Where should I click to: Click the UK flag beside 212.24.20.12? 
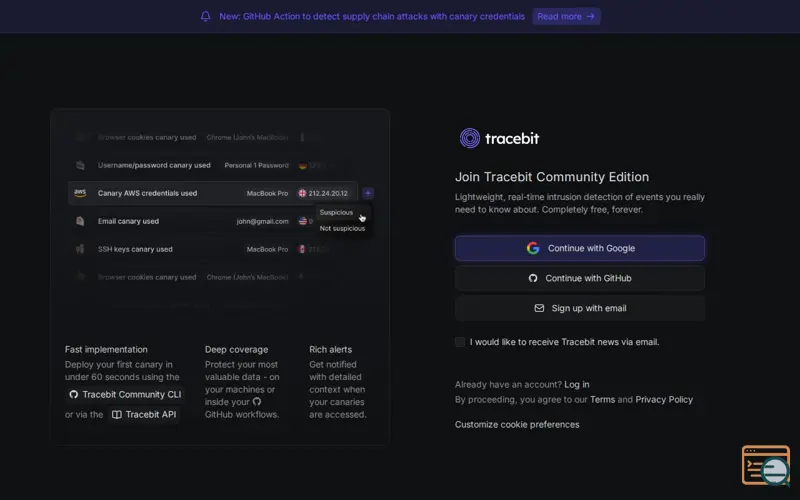click(302, 193)
